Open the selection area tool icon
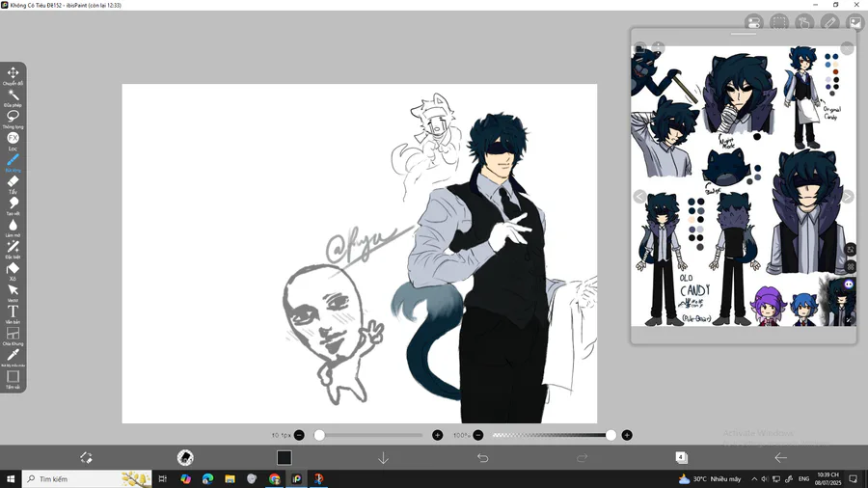 [779, 23]
